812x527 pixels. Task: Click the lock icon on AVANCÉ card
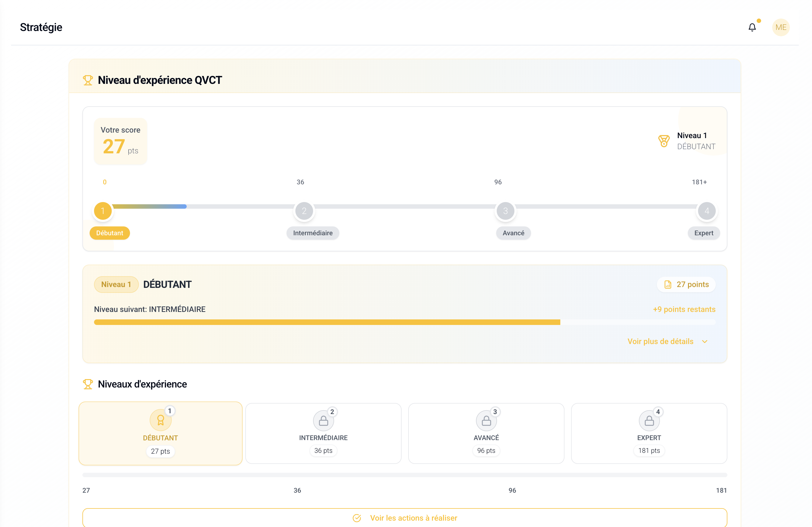click(486, 421)
